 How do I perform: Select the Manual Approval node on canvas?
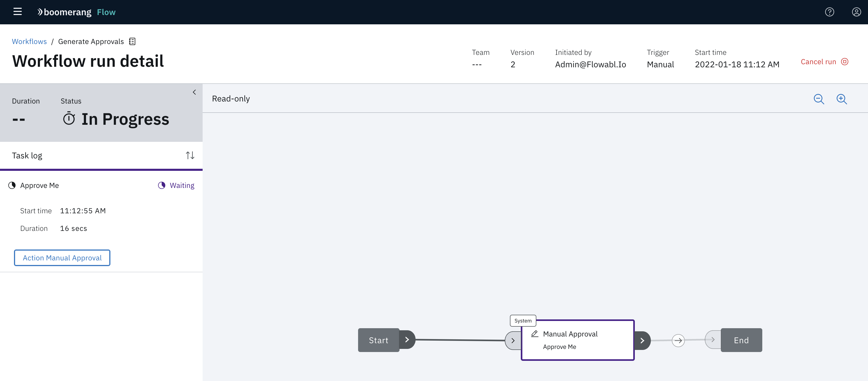point(577,340)
